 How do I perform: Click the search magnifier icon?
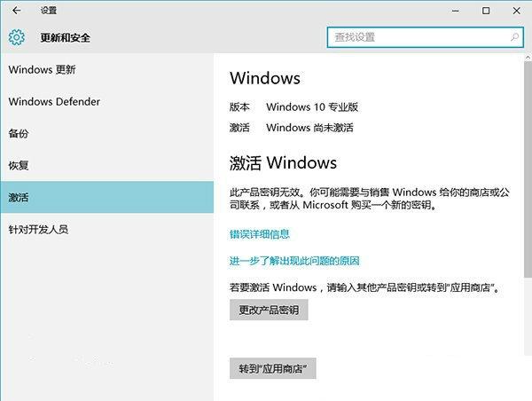click(x=514, y=37)
